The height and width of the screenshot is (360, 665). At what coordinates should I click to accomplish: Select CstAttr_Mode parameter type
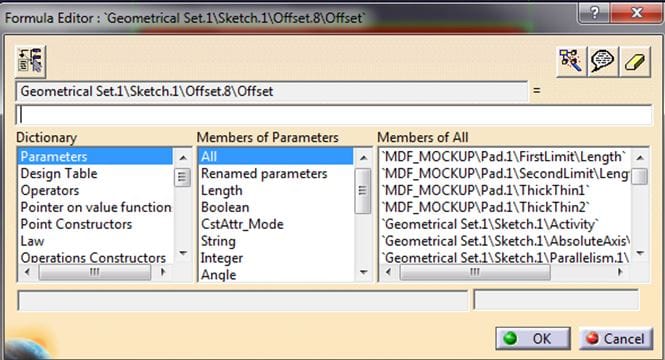[x=242, y=224]
